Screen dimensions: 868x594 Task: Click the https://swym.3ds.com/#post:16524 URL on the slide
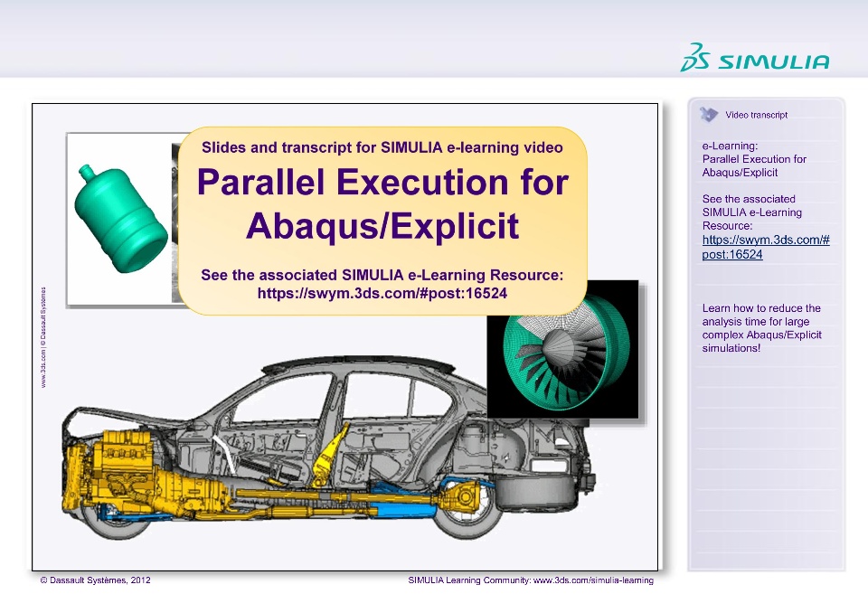click(382, 293)
